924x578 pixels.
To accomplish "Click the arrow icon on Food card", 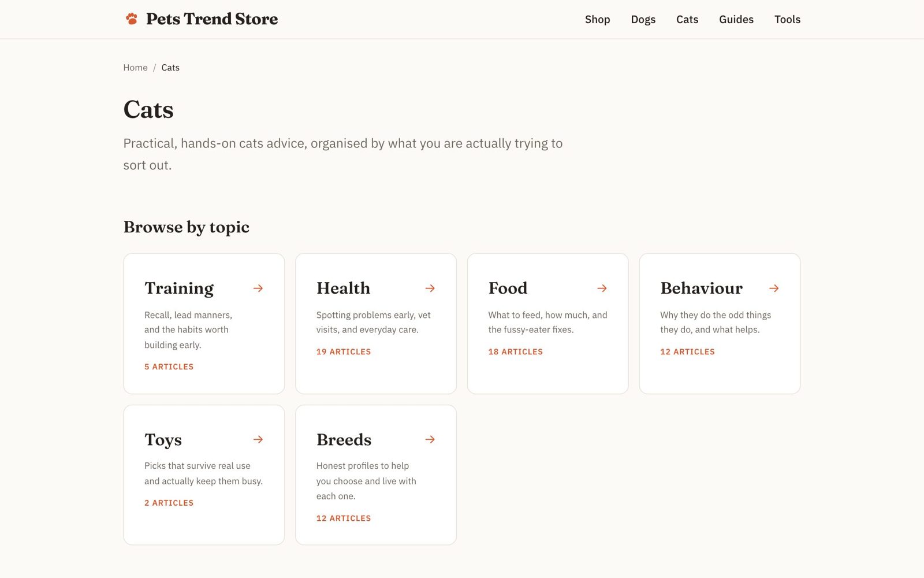I will pos(602,288).
